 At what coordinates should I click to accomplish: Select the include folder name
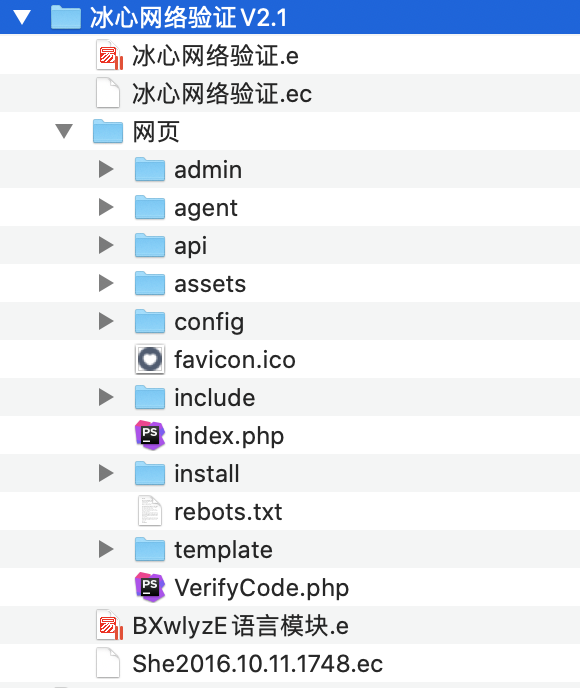tap(215, 398)
